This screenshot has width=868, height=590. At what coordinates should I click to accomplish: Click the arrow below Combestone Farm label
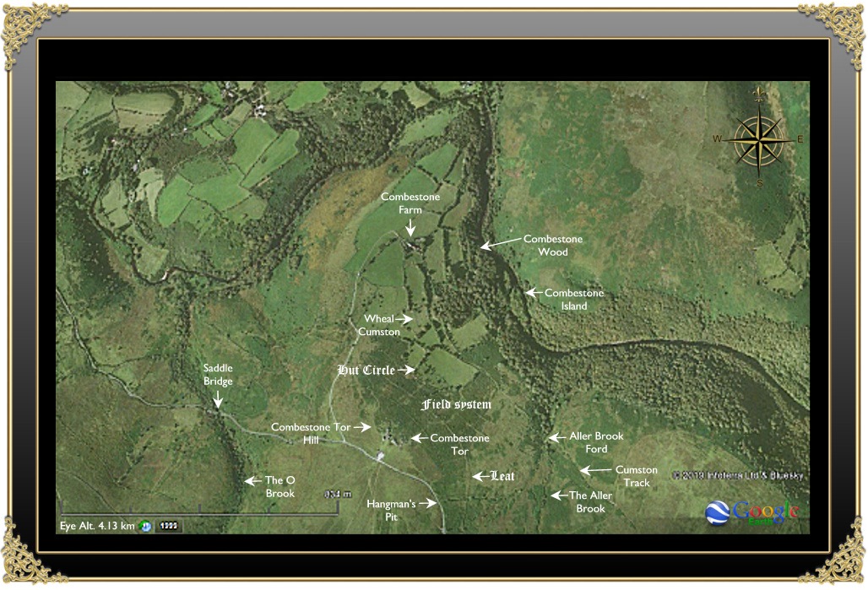tap(410, 228)
